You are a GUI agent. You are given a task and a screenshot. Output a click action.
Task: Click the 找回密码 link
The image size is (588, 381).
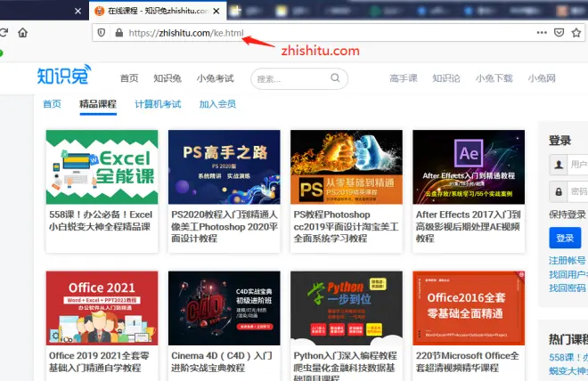pyautogui.click(x=567, y=288)
